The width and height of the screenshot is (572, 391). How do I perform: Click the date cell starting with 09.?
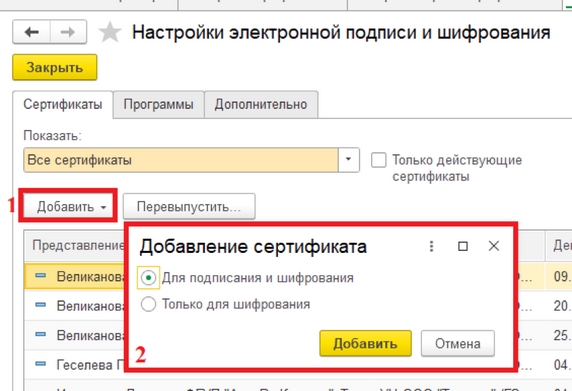559,276
